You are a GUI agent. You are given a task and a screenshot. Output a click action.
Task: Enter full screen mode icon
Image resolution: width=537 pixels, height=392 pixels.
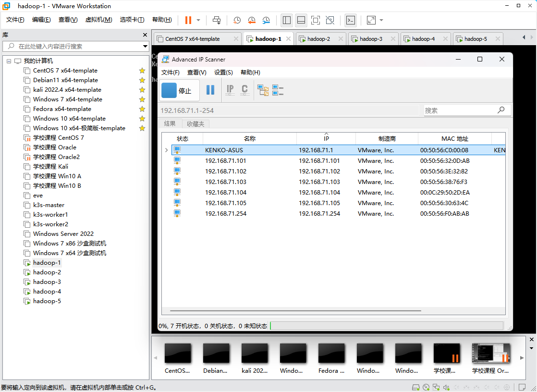[x=315, y=20]
